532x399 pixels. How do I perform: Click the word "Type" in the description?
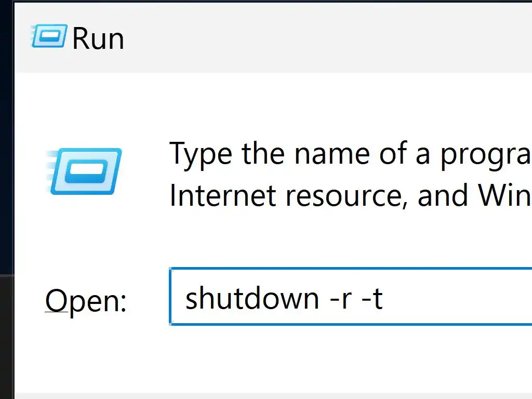(201, 155)
